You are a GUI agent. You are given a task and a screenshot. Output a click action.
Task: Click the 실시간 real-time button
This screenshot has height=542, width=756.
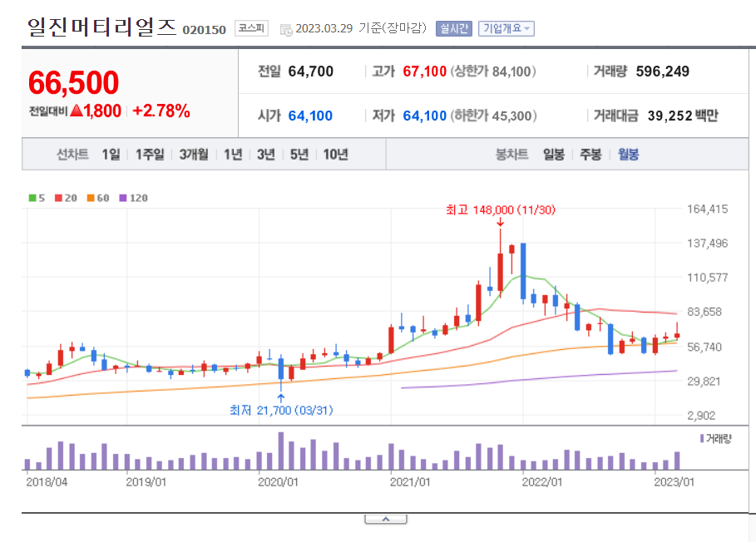coord(454,28)
